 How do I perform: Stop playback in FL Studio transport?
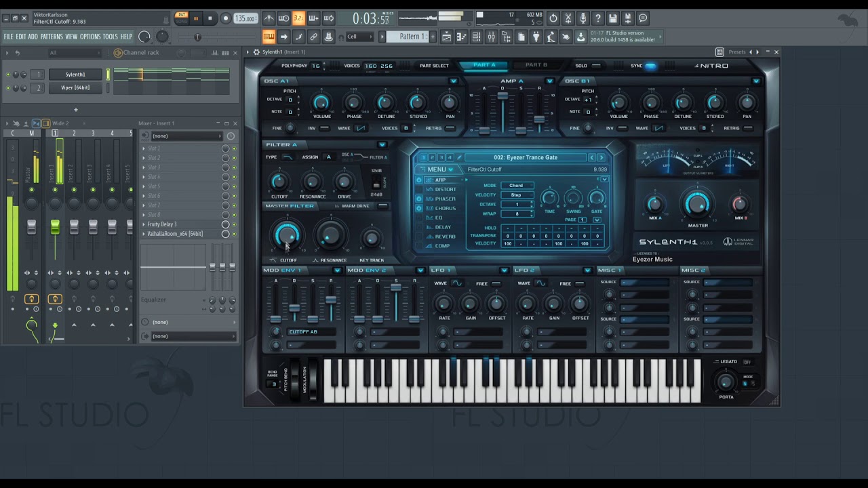coord(210,19)
